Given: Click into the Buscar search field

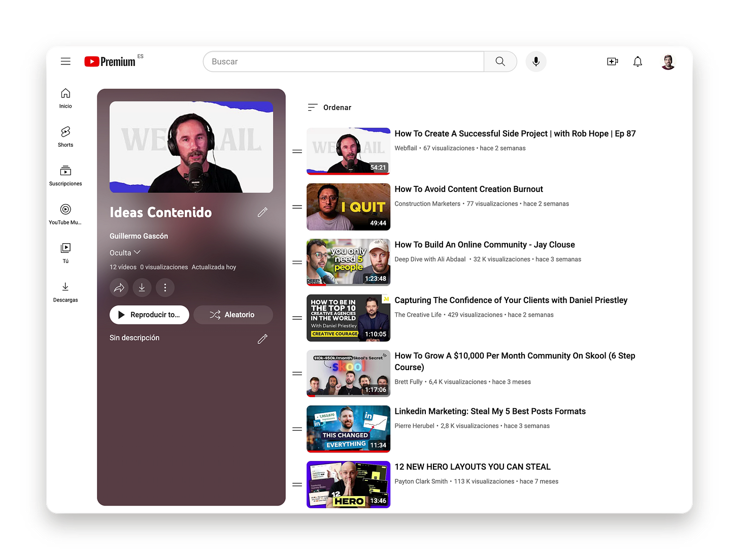Looking at the screenshot, I should [x=344, y=61].
